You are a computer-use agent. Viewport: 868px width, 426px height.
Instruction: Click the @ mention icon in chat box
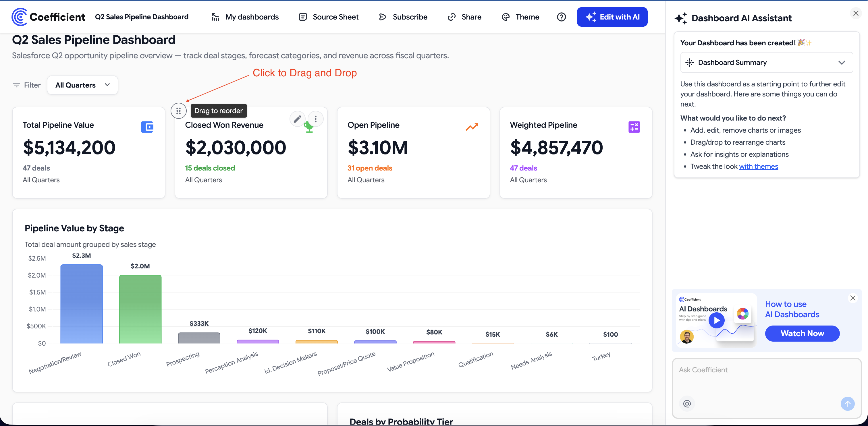(687, 403)
